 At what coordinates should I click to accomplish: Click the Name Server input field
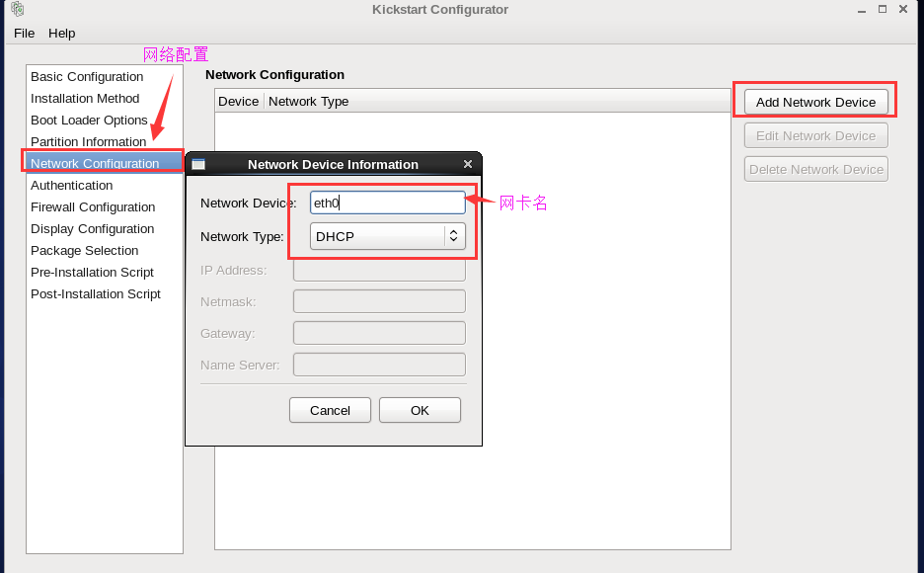pyautogui.click(x=379, y=365)
